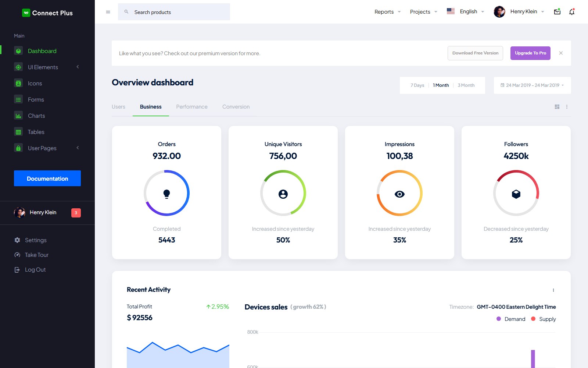Click the Search products input field

pos(174,12)
